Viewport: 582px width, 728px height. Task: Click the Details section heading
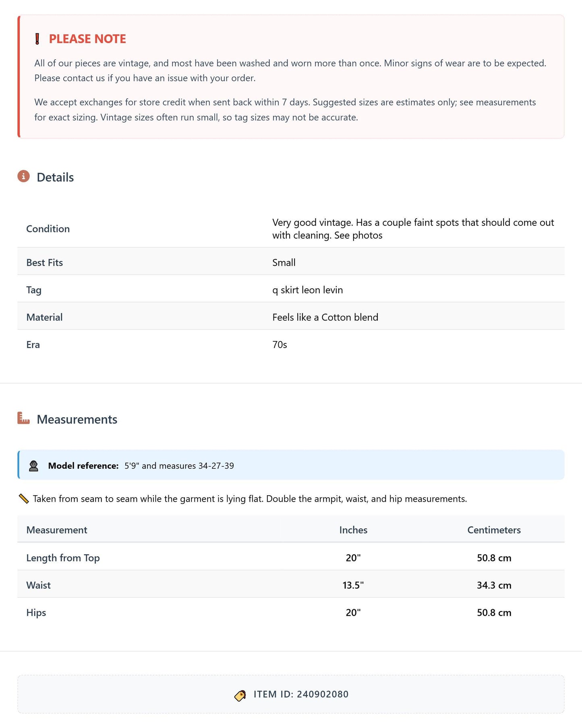point(55,177)
